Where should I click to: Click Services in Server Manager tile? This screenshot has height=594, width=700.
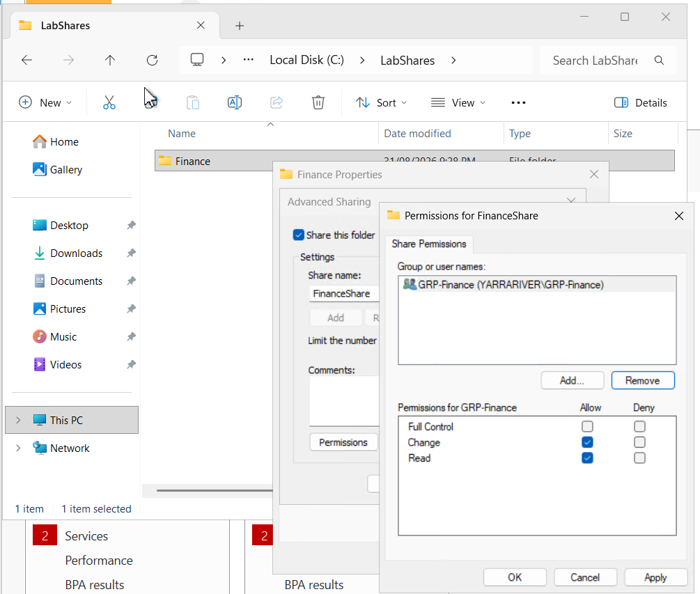86,536
